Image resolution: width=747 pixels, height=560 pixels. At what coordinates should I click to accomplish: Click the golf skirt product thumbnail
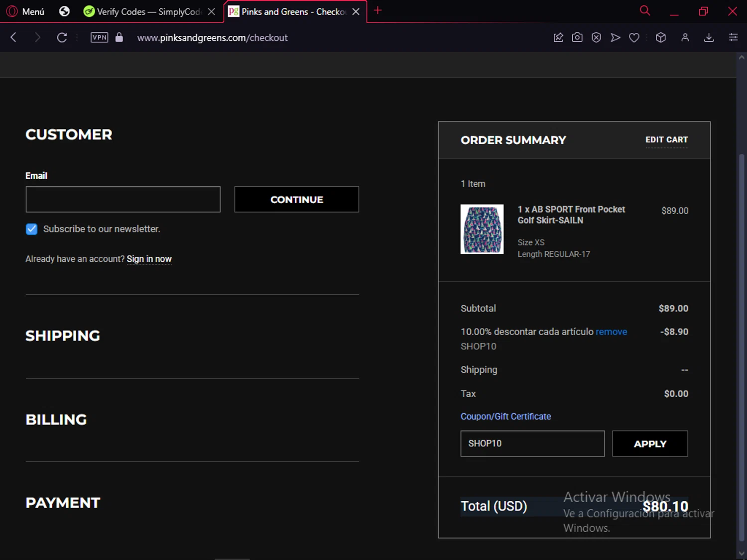482,229
